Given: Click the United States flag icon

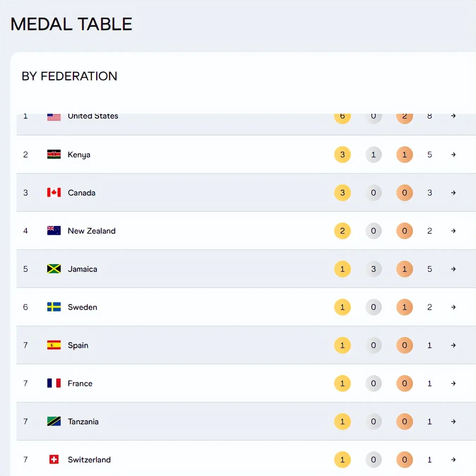Looking at the screenshot, I should pos(54,117).
